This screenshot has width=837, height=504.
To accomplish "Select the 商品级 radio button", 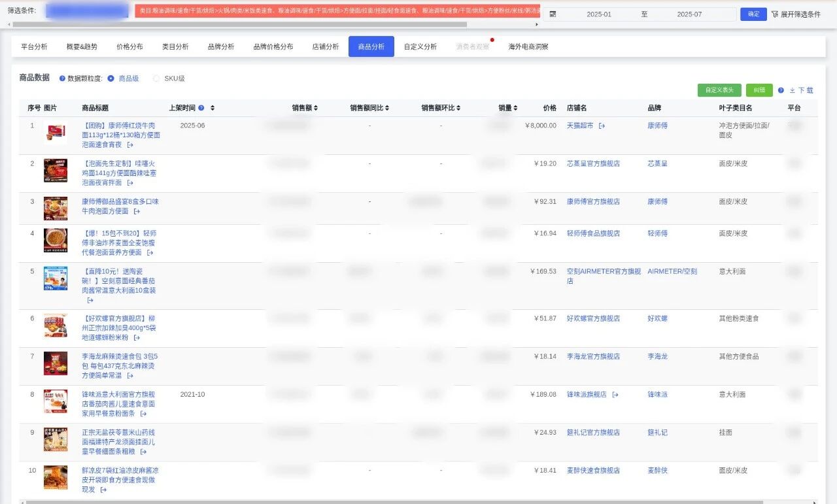I will [x=111, y=78].
